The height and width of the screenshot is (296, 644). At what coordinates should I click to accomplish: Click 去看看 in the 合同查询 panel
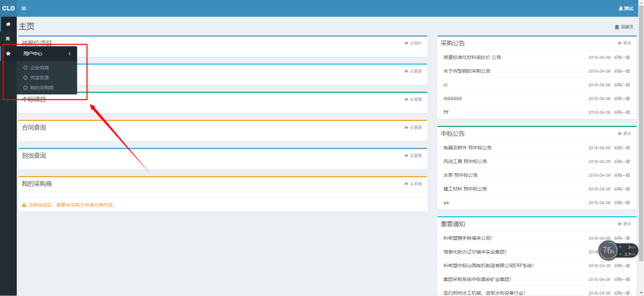tap(413, 127)
